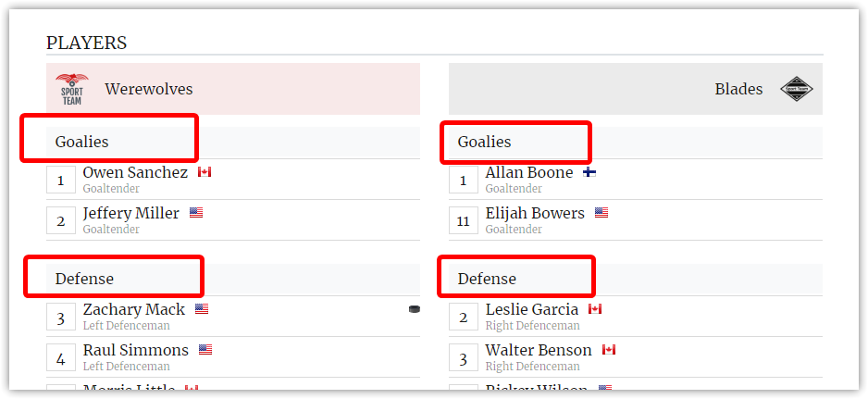The image size is (868, 399).
Task: Click jersey number 4 box for Raul Simmons
Action: tap(61, 357)
